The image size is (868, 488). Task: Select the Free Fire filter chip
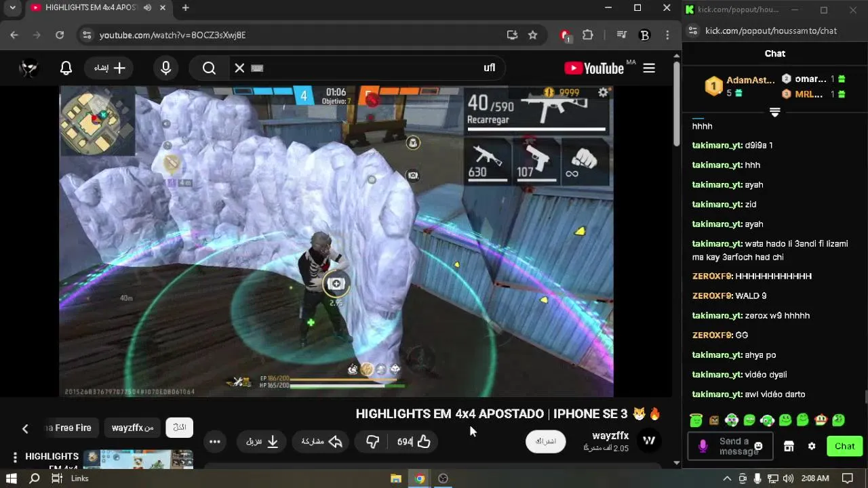[70, 428]
